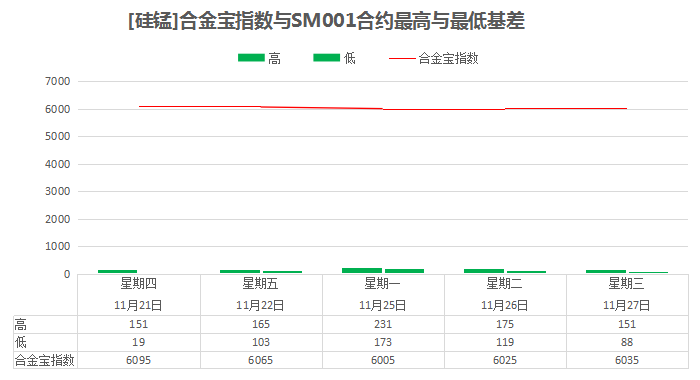Select the 合金宝指数 row header
Screen dimensions: 700x380
44,360
